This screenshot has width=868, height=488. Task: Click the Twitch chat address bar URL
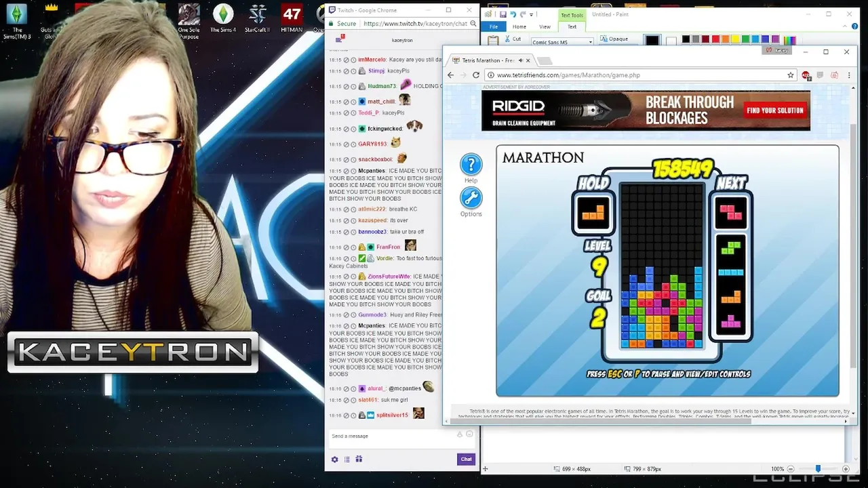tap(416, 24)
